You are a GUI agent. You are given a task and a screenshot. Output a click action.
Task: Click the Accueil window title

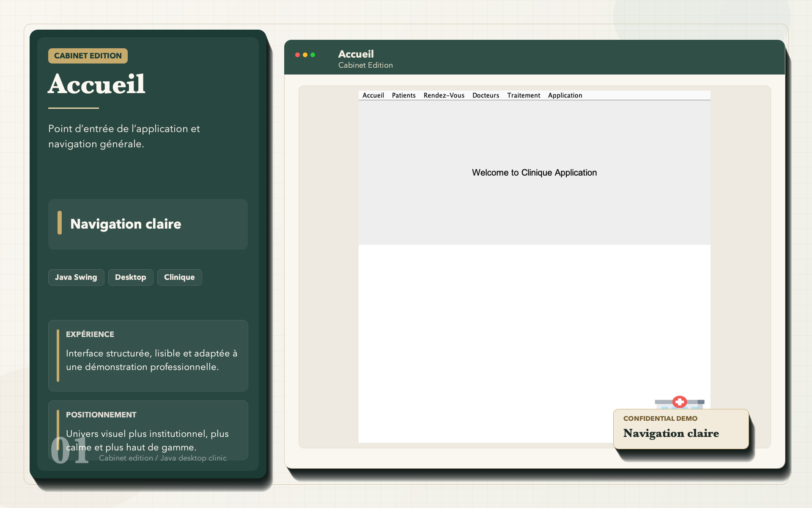tap(356, 54)
